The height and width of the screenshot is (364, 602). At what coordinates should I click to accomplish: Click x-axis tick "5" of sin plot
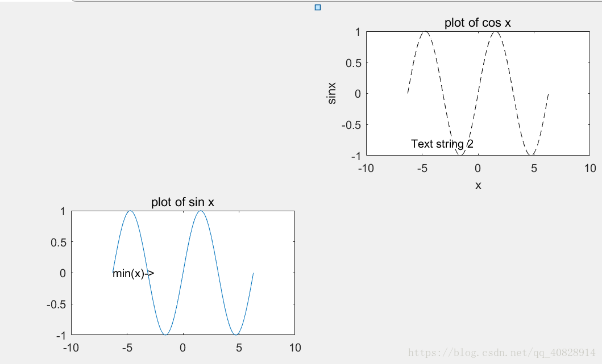(x=239, y=348)
